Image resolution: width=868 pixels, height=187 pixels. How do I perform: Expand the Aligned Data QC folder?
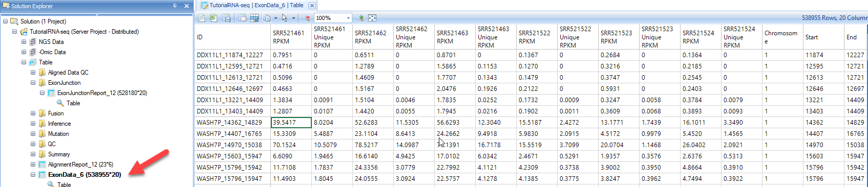pos(33,73)
